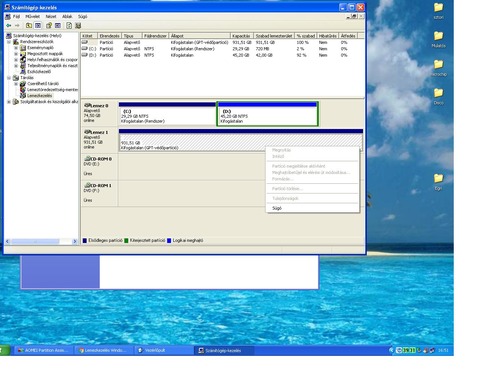Click the Forward arrow toolbar icon
The height and width of the screenshot is (384, 480).
(x=17, y=25)
